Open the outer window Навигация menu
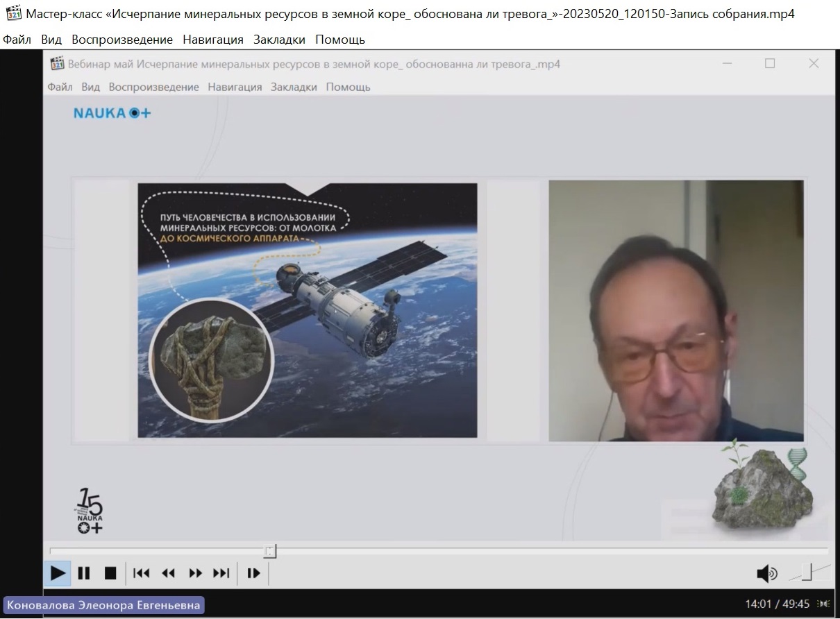 pyautogui.click(x=213, y=40)
